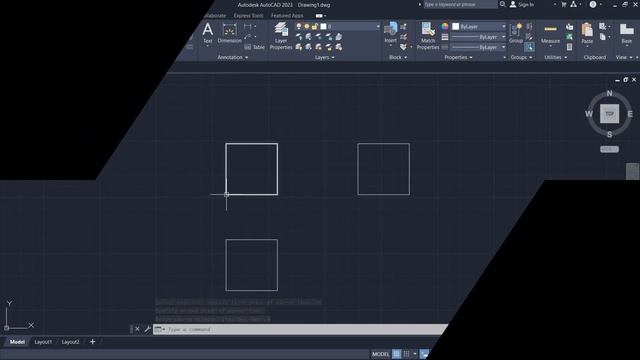Click the N direction on the compass
Image resolution: width=640 pixels, height=360 pixels.
coord(609,93)
